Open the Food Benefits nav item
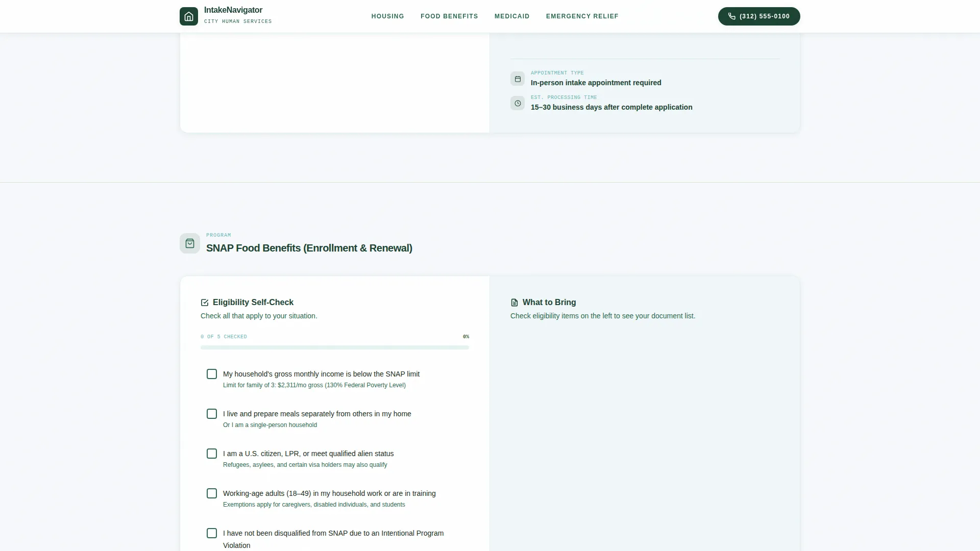The height and width of the screenshot is (551, 980). [449, 16]
